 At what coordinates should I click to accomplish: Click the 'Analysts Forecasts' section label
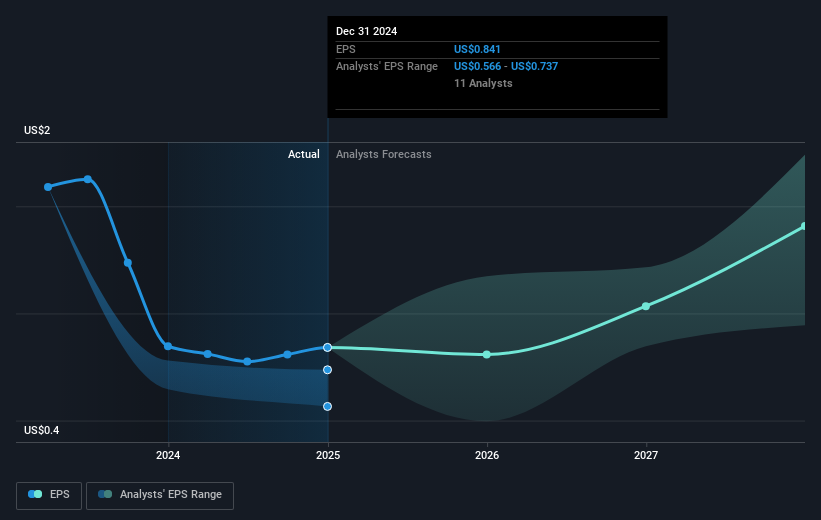click(384, 154)
